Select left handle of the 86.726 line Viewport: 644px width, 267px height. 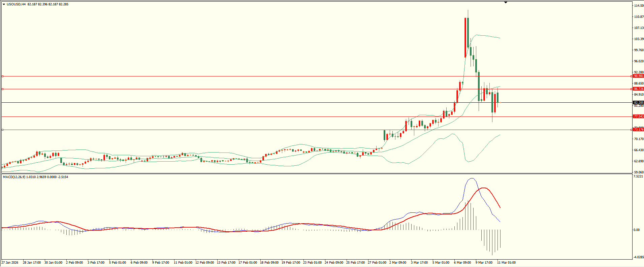tap(2, 89)
